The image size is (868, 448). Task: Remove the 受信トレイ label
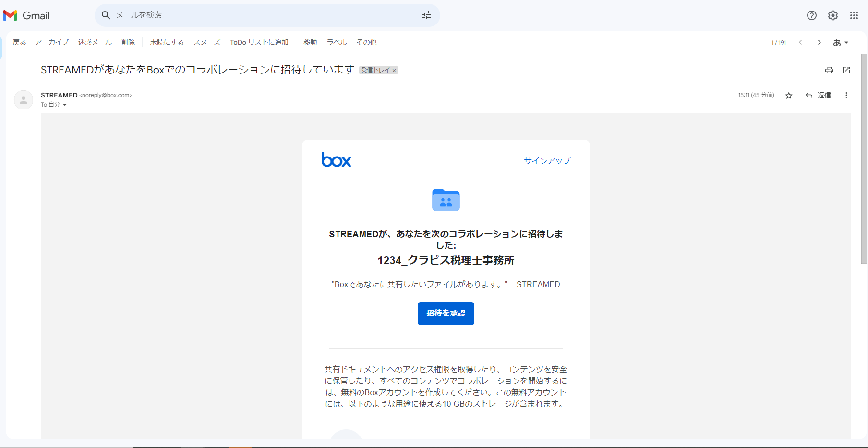(394, 71)
